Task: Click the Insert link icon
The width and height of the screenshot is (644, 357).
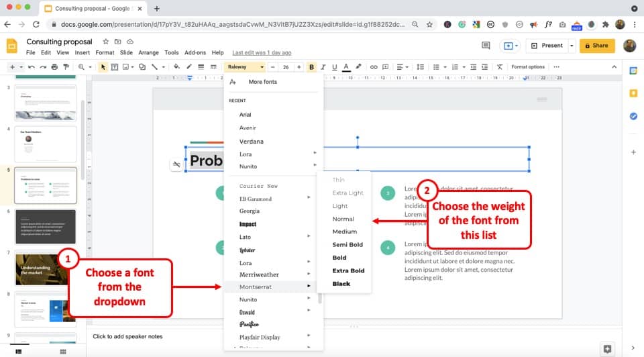Action: click(374, 67)
